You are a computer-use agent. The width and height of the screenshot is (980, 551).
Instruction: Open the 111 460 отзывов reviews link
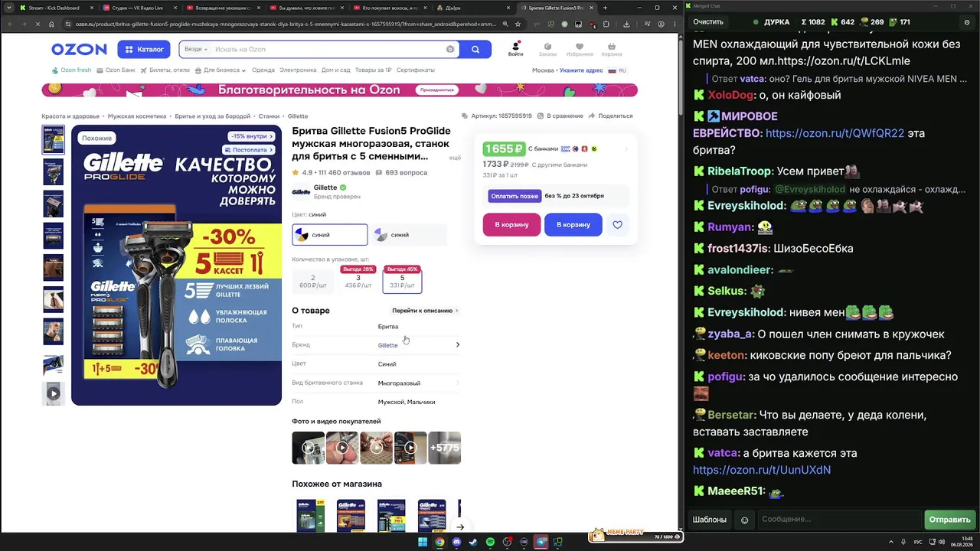click(345, 173)
